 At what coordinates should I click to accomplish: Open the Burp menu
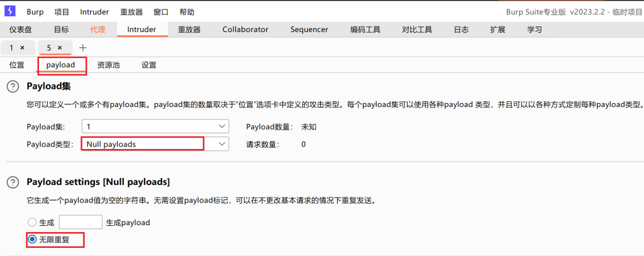35,12
